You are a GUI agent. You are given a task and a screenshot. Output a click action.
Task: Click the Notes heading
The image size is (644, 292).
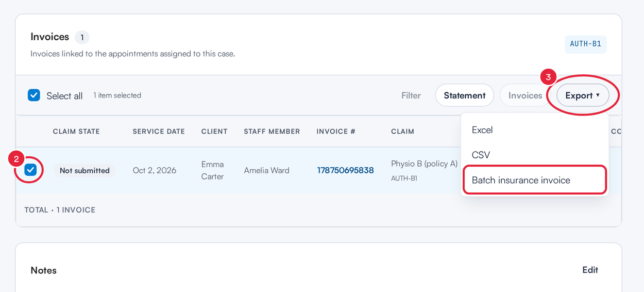pyautogui.click(x=43, y=270)
